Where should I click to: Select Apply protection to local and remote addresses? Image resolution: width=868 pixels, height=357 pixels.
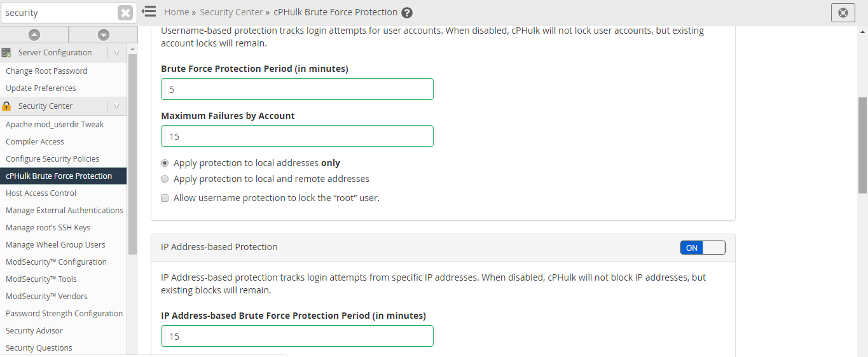(165, 179)
